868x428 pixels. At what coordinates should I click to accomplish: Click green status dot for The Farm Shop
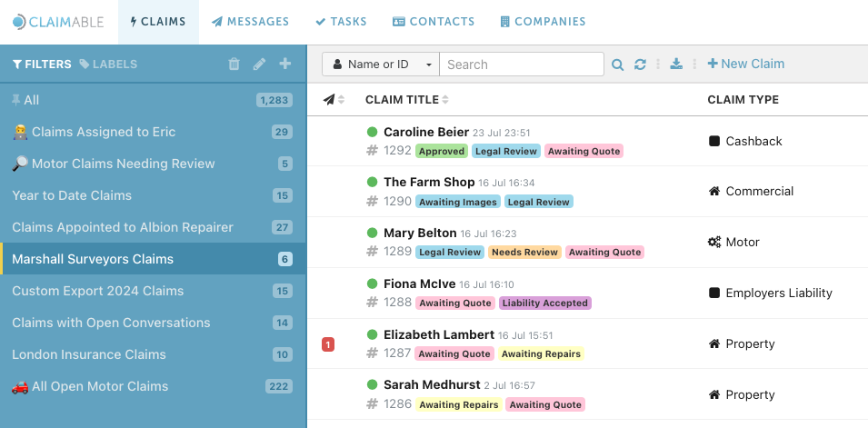click(372, 182)
